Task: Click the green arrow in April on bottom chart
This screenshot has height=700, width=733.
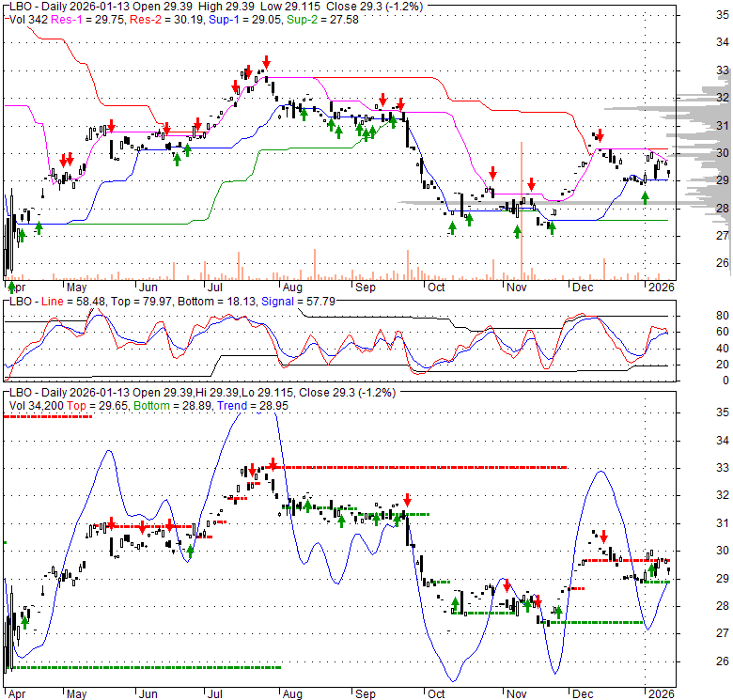Action: point(24,621)
